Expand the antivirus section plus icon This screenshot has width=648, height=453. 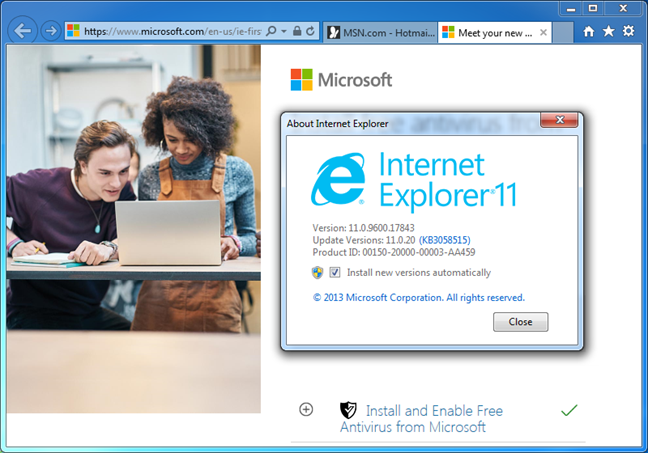[x=306, y=410]
